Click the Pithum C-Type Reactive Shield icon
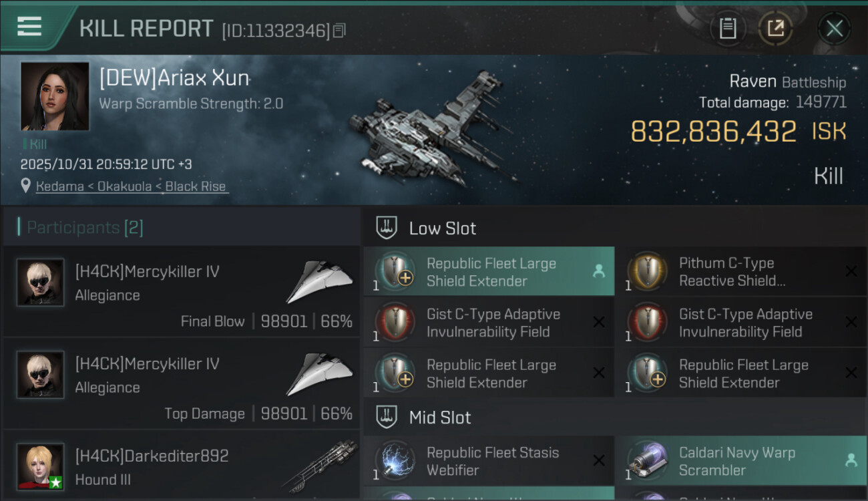The image size is (868, 501). (x=647, y=272)
